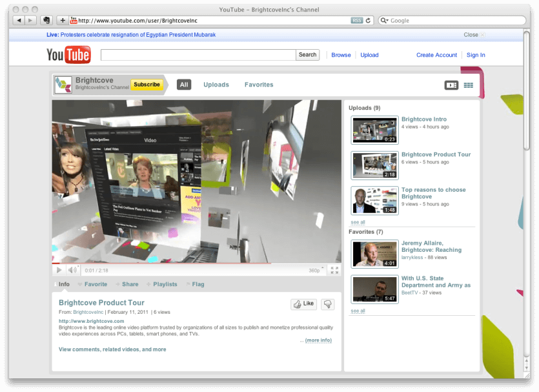The image size is (539, 392).
Task: Click the video progress seek bar
Action: click(x=197, y=263)
